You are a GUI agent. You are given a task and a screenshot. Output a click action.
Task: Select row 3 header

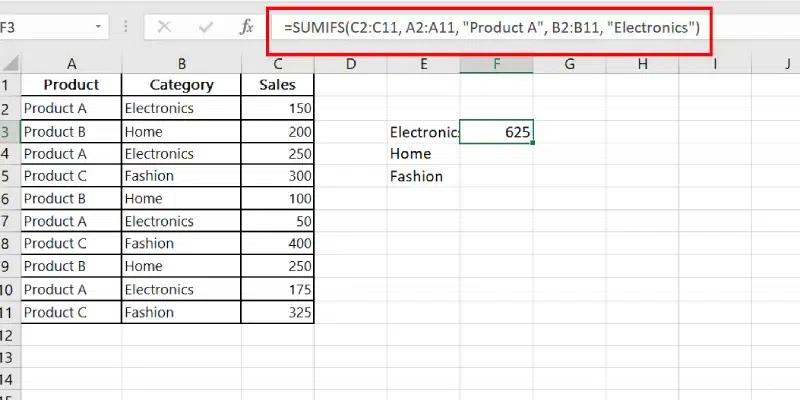(x=8, y=131)
